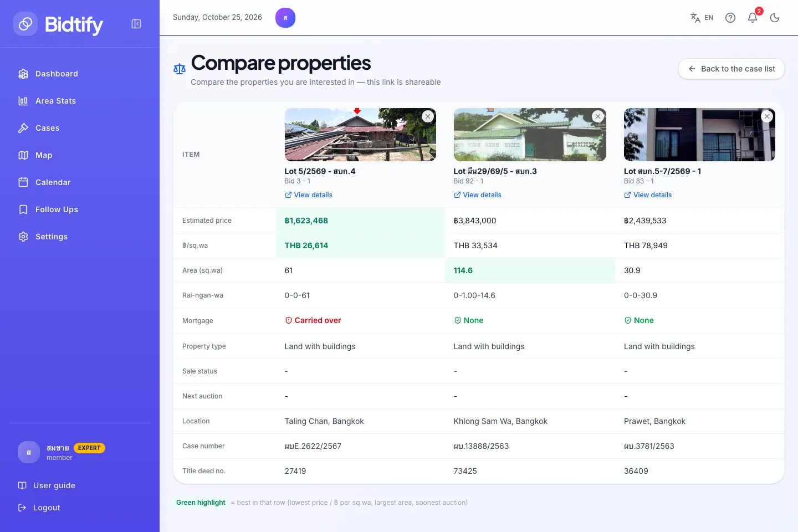Click Back to the case list
This screenshot has height=532, width=798.
pyautogui.click(x=731, y=69)
